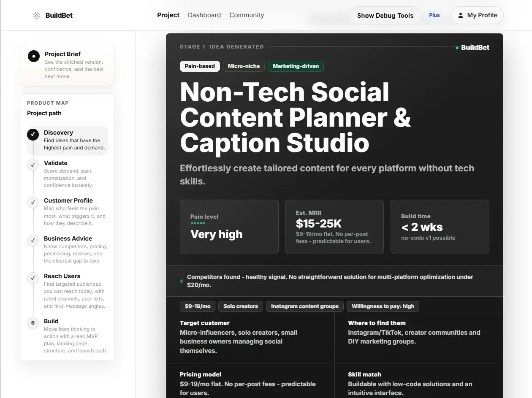Click the BuildBet text in header
Screen dimensions: 532x398
pos(59,15)
